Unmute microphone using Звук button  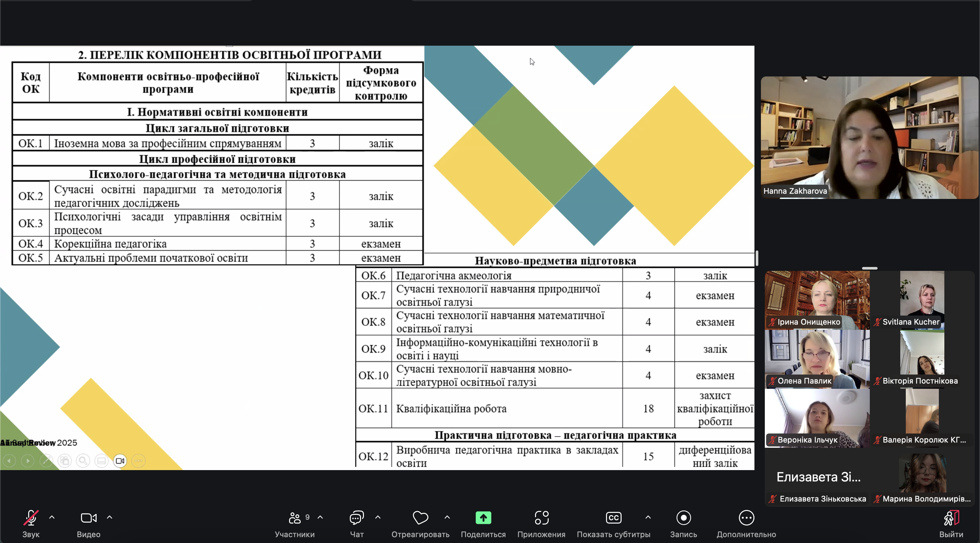tap(31, 518)
